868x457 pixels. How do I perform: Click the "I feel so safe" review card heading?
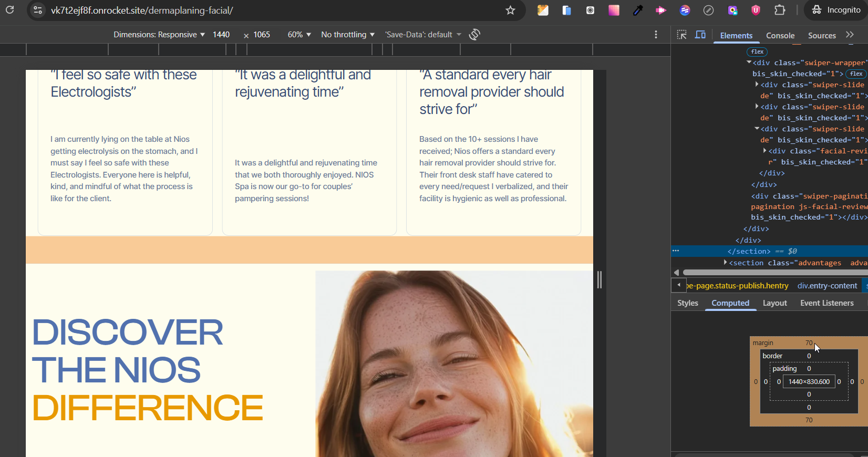coord(123,84)
